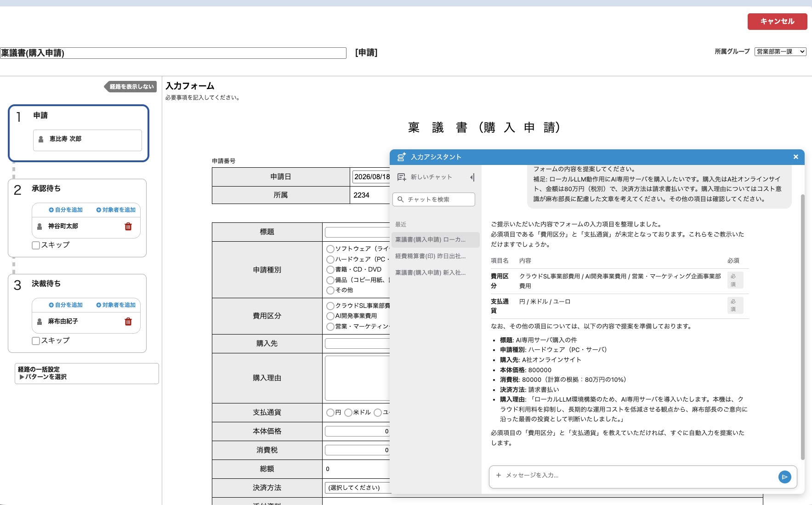The width and height of the screenshot is (812, 505).
Task: Click the chat panel vertical scrollbar
Action: (802, 326)
